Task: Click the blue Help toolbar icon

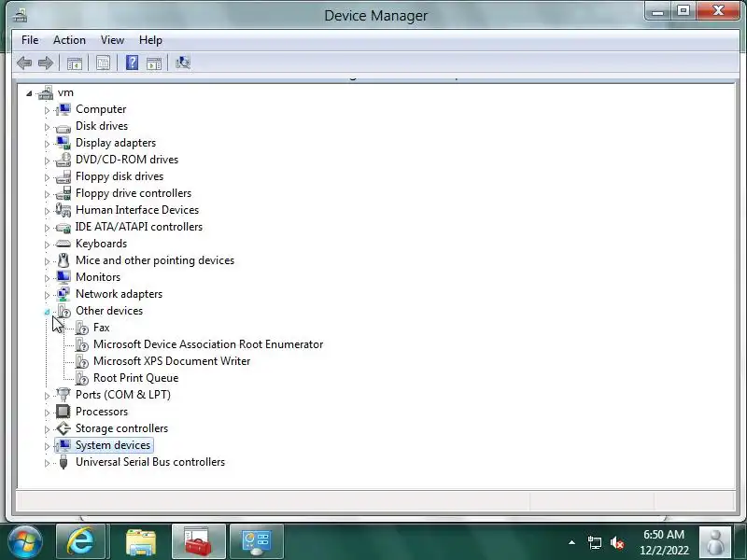Action: coord(132,63)
